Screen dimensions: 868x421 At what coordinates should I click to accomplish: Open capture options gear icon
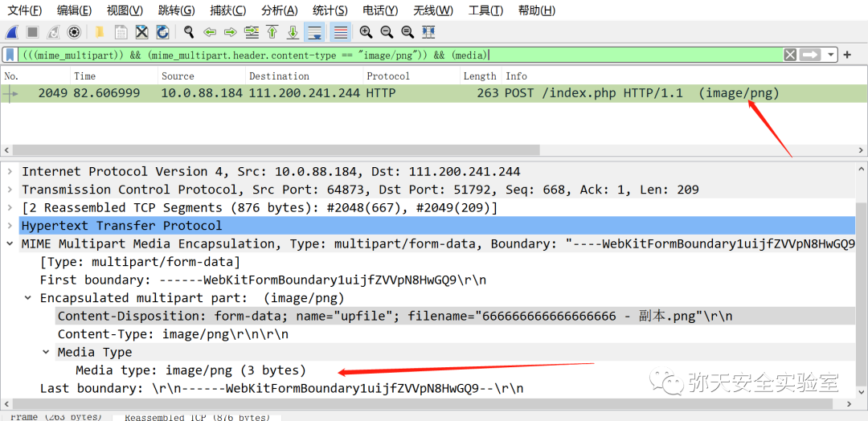click(74, 32)
